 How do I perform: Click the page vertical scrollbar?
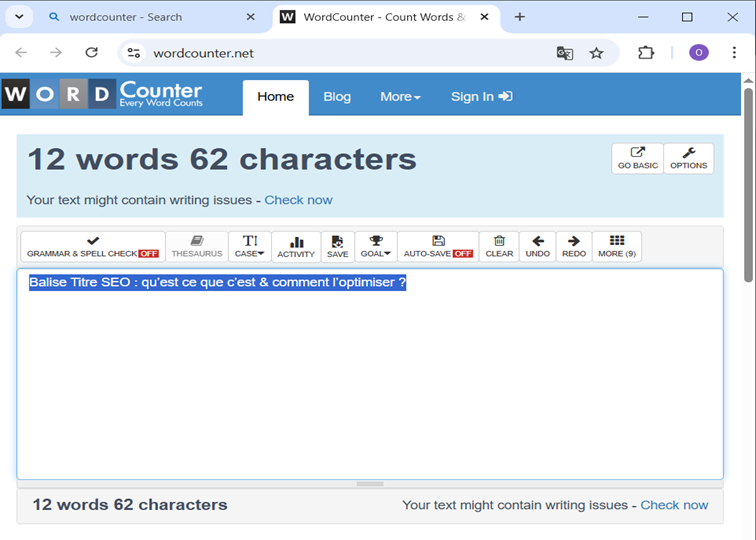(748, 186)
